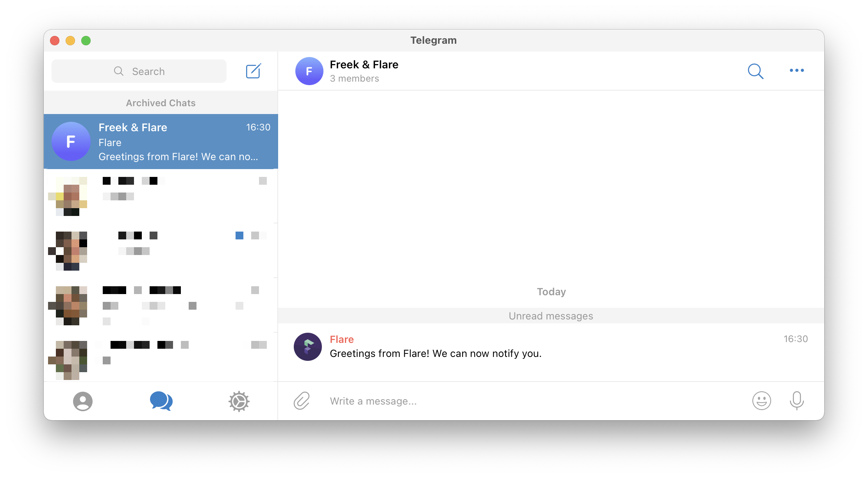Open the Contacts tab icon
868x478 pixels.
click(83, 401)
